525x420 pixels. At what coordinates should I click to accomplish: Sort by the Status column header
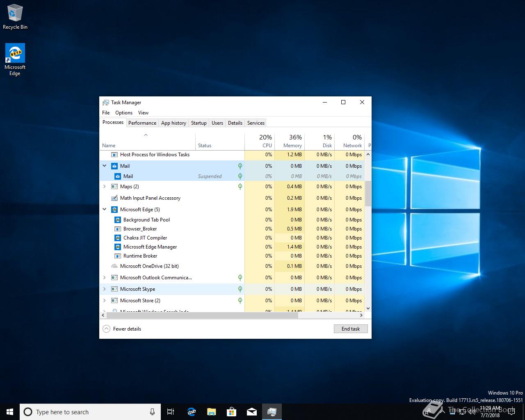pyautogui.click(x=220, y=142)
